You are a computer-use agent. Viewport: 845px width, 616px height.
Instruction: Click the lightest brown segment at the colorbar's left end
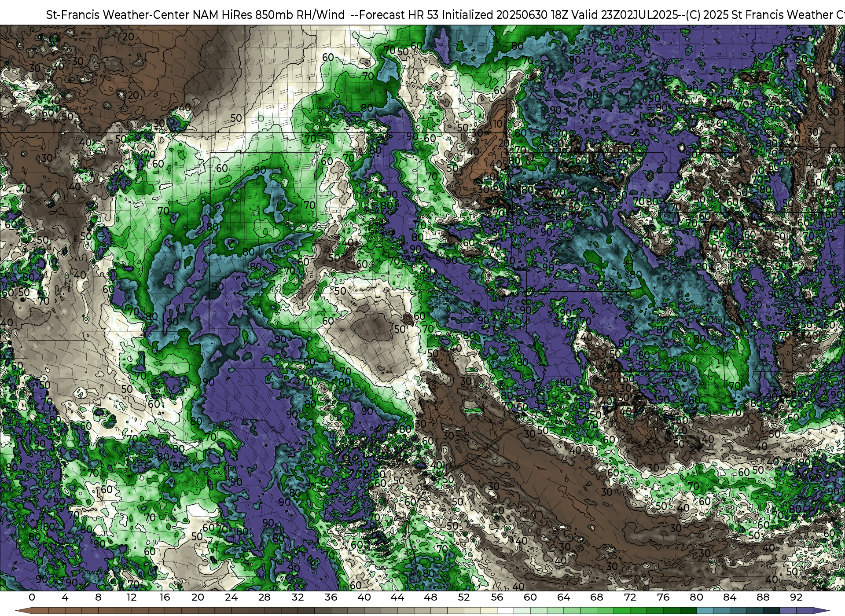point(40,611)
